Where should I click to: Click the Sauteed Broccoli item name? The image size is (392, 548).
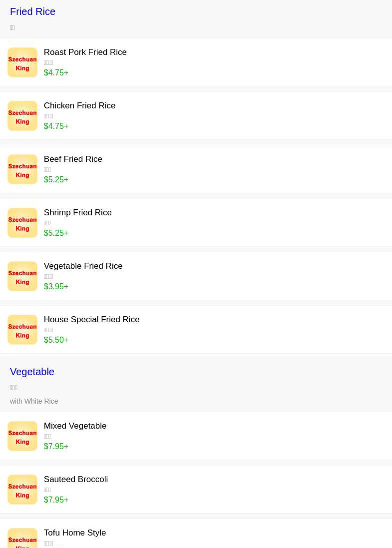pos(76,479)
